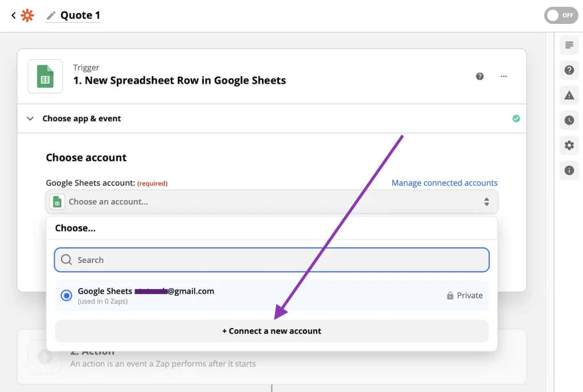Click the '(used in 0 Zaps)' text
This screenshot has width=583, height=392.
coord(102,302)
